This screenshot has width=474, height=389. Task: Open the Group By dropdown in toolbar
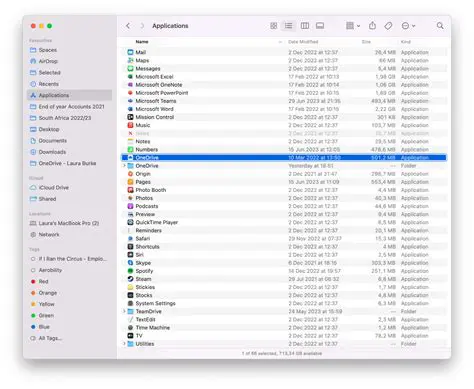click(x=353, y=26)
